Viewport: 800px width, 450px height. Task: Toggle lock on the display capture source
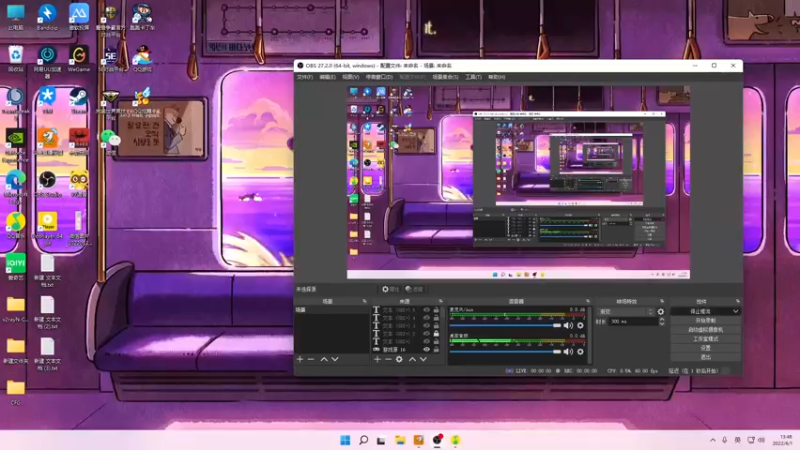(x=436, y=349)
